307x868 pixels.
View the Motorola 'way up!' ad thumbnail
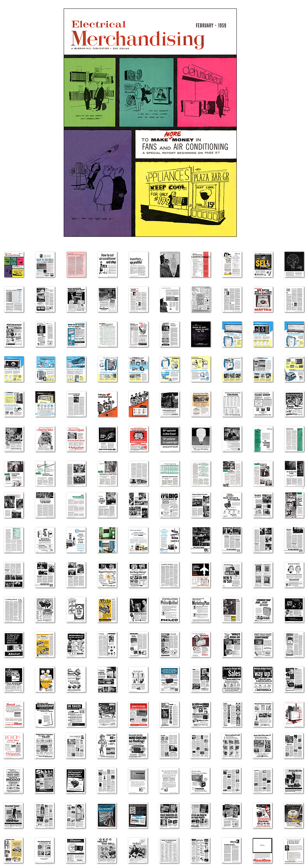[x=263, y=680]
